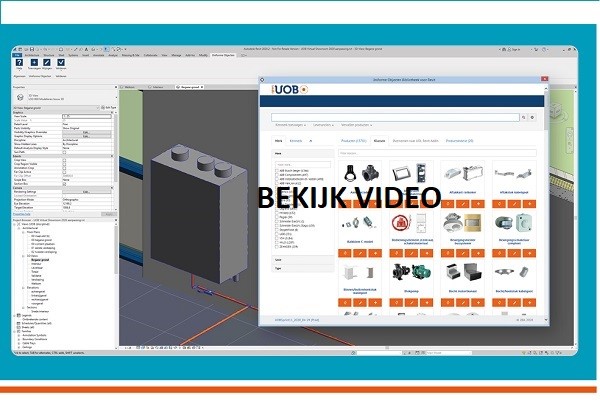
Task: Click the 3D View type icon in Properties
Action: click(x=19, y=95)
